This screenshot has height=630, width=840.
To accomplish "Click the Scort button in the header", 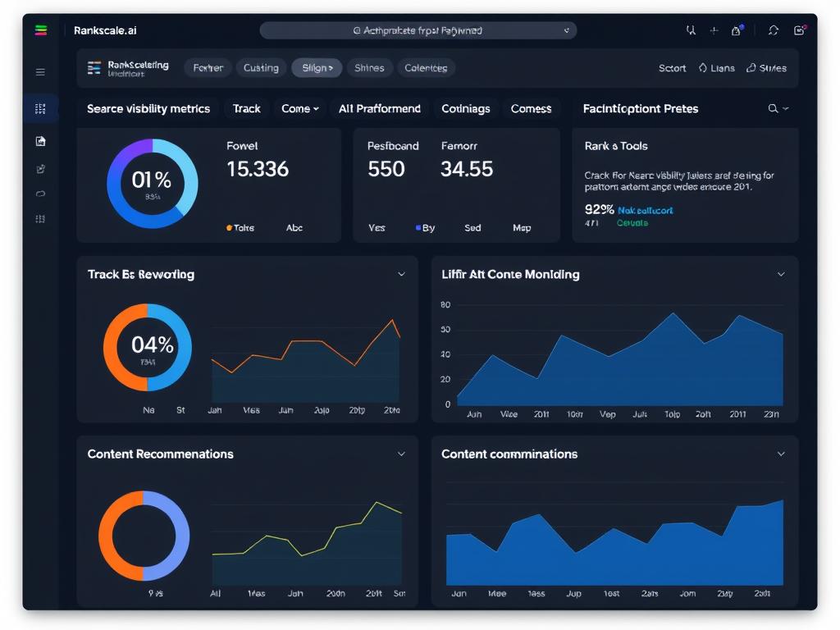I will [x=672, y=68].
